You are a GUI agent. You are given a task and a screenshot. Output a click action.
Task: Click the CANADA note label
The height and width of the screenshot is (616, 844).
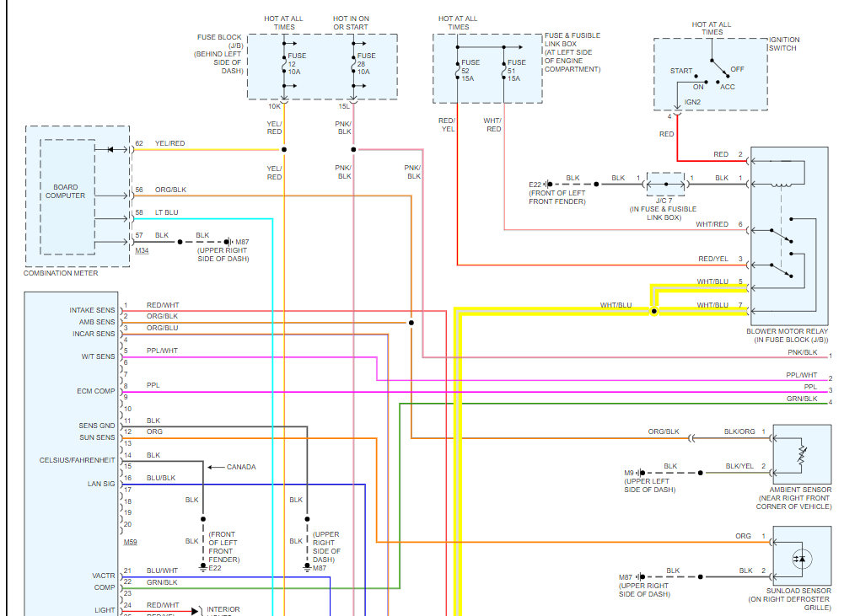(x=241, y=467)
